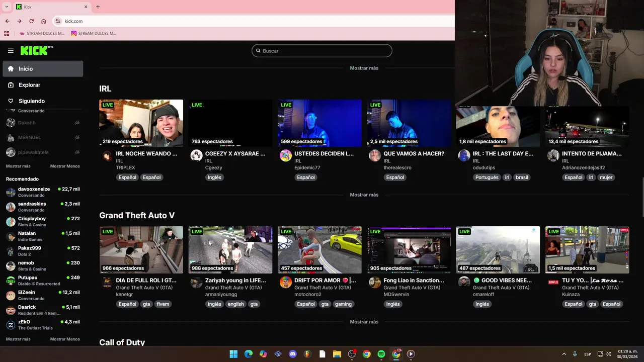This screenshot has height=362, width=644.
Task: Click Epidemic77 channel avatar
Action: pyautogui.click(x=286, y=155)
